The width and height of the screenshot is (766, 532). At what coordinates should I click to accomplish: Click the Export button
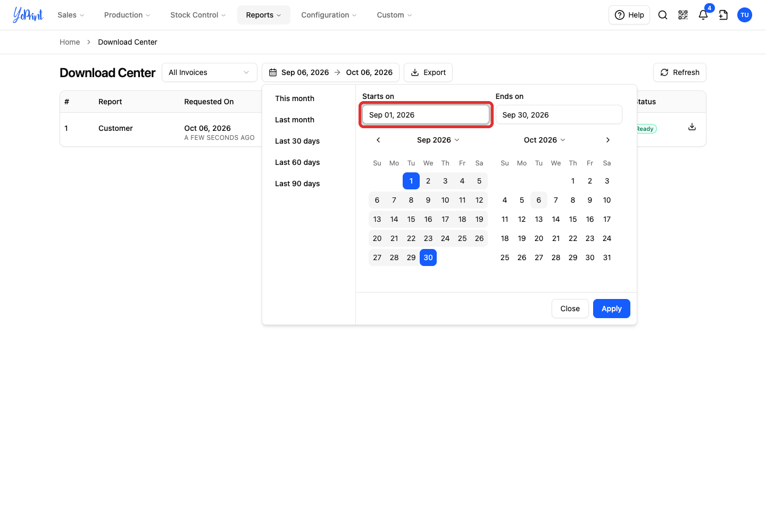coord(428,72)
